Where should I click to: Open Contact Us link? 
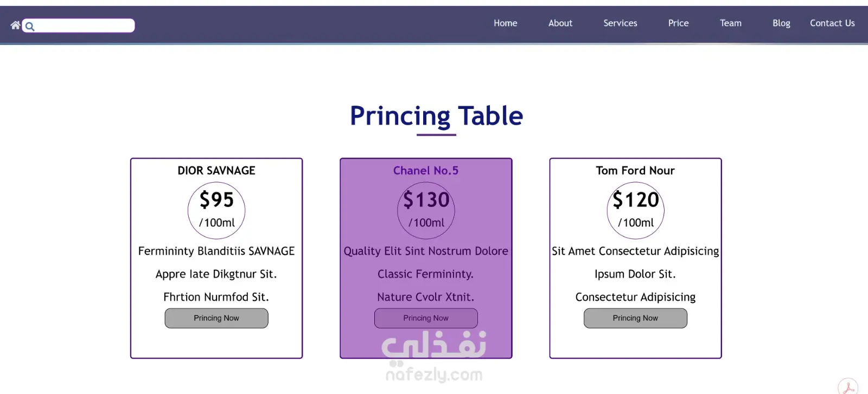click(832, 23)
